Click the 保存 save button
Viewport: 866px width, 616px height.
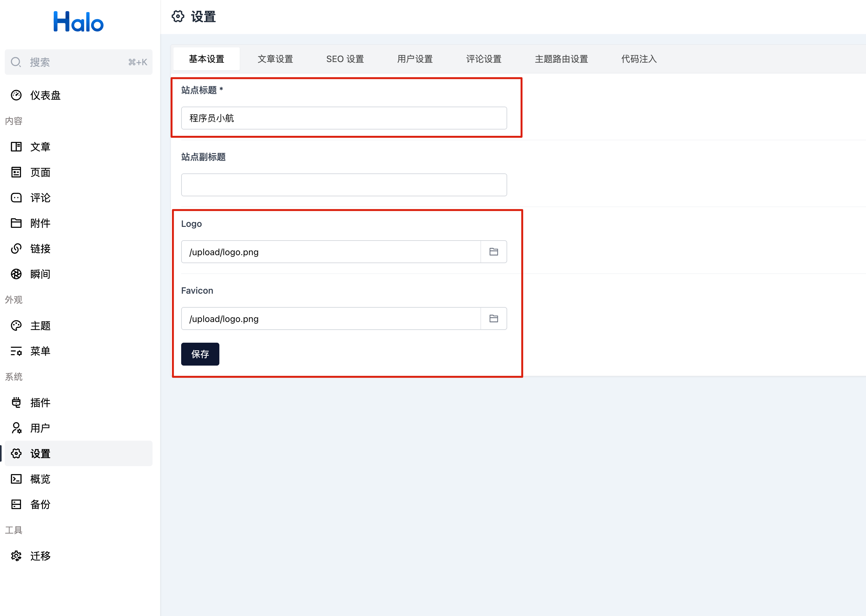(200, 354)
